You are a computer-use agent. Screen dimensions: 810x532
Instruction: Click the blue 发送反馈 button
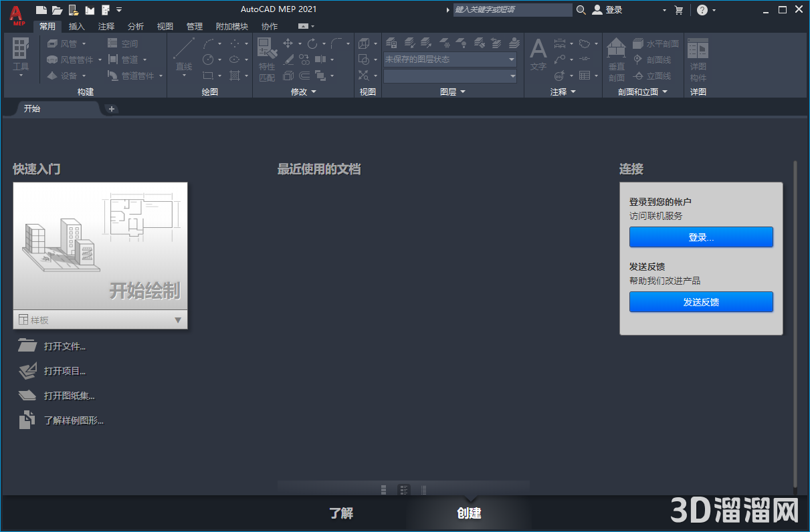pos(701,302)
